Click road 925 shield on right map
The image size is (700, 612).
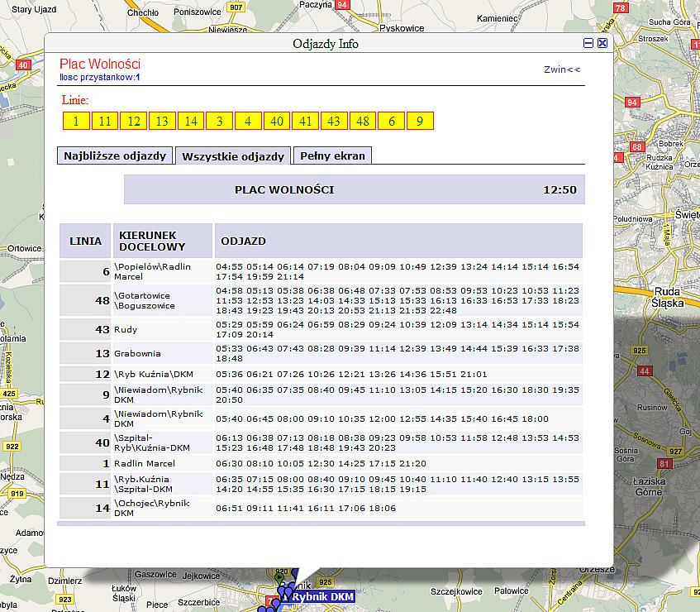click(x=640, y=351)
